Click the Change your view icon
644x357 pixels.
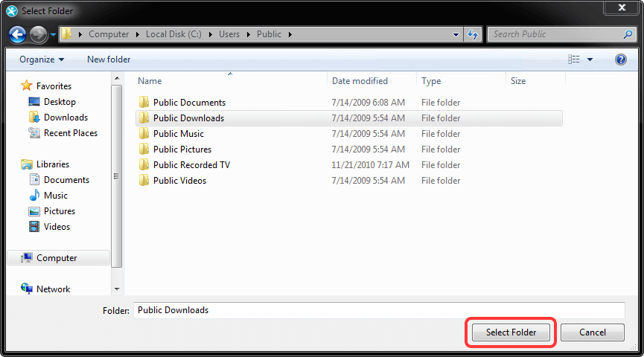coord(574,59)
